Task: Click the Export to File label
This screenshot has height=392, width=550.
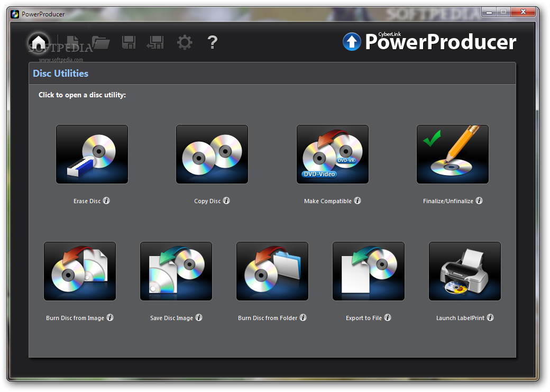Action: [x=364, y=318]
